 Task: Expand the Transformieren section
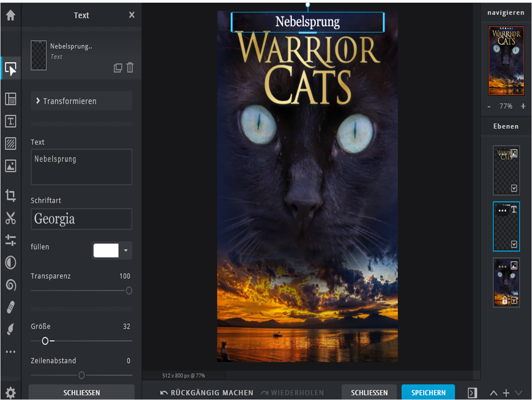click(x=82, y=101)
